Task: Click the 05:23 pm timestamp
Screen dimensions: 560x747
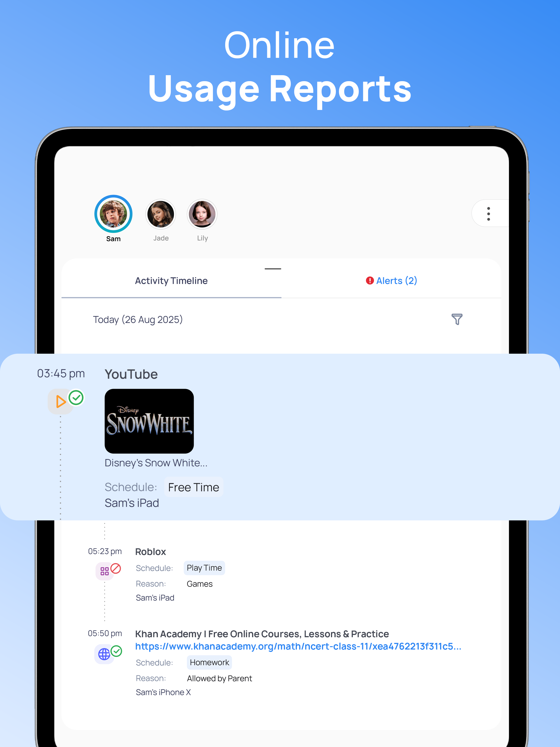Action: [x=105, y=551]
